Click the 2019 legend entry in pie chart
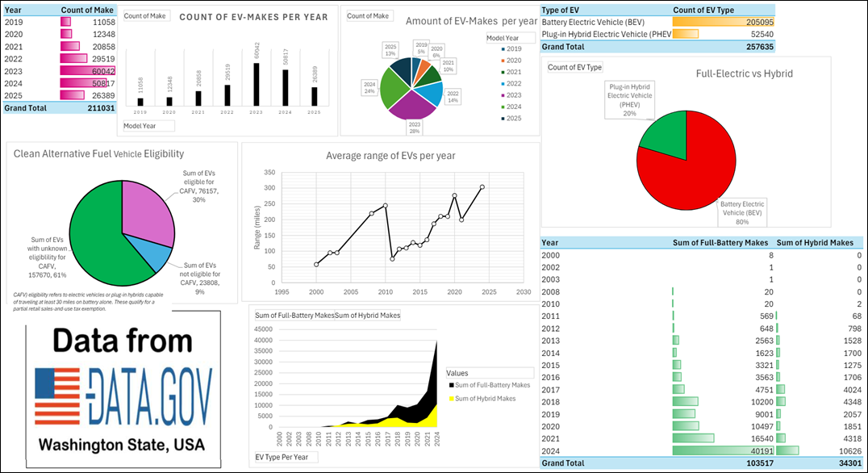This screenshot has height=473, width=868. 510,48
